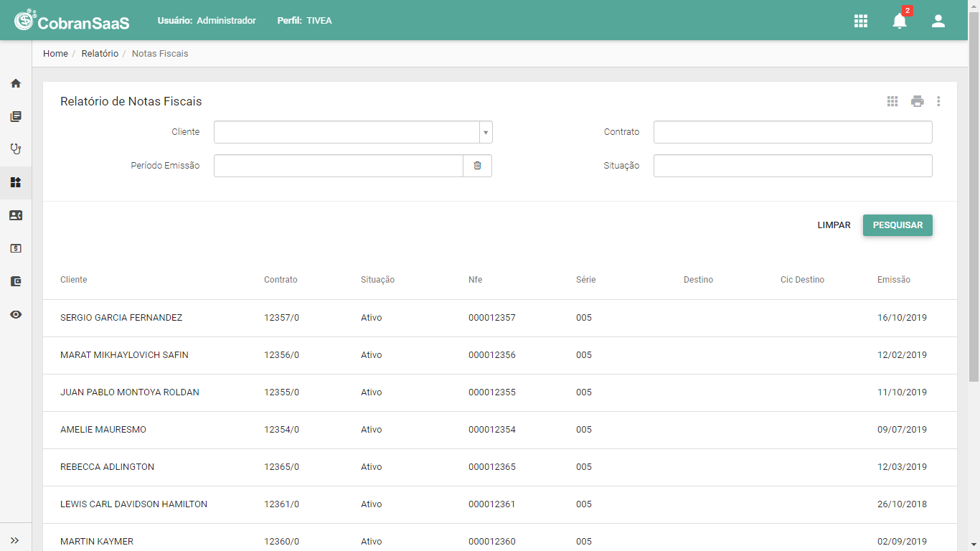Click the Período Emissão input field
Screen dimensions: 980x551
[339, 166]
